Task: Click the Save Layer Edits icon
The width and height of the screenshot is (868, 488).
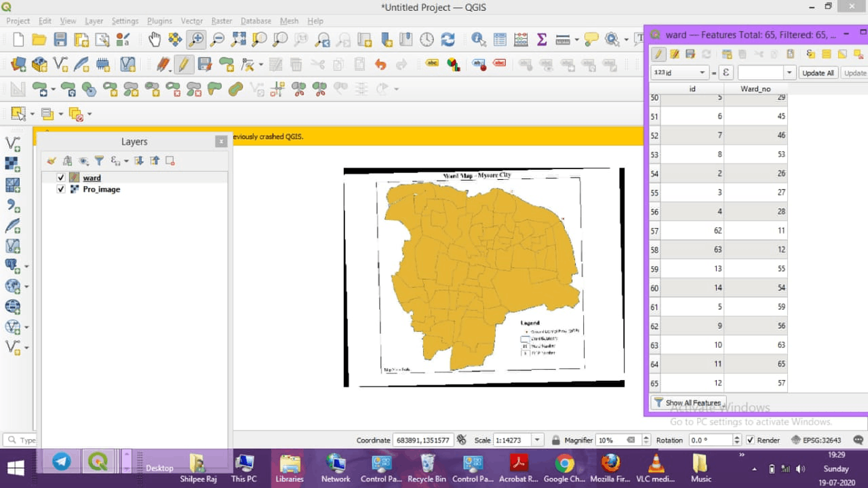Action: pyautogui.click(x=690, y=54)
